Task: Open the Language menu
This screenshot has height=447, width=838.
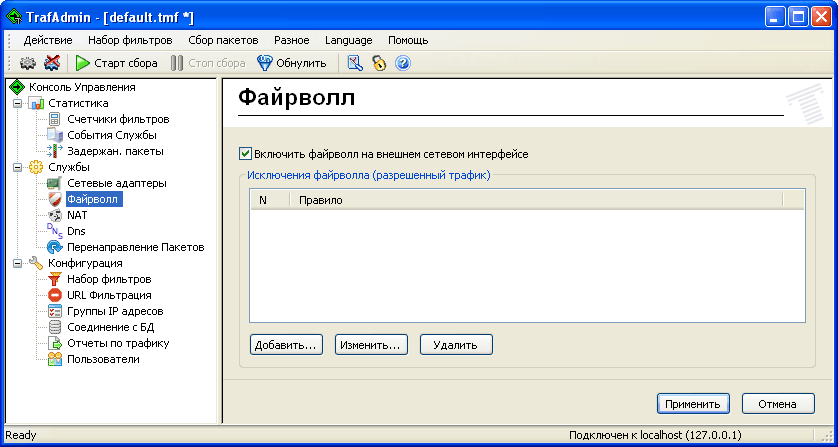Action: tap(348, 40)
